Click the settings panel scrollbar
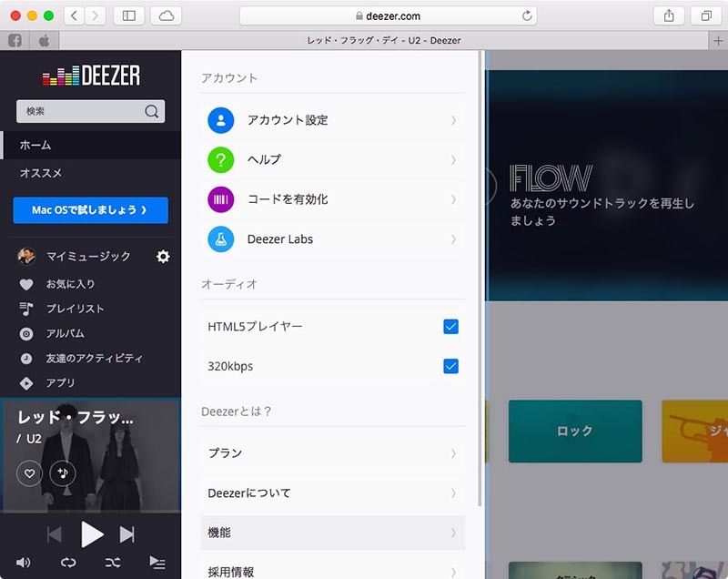The image size is (728, 579). (x=480, y=279)
